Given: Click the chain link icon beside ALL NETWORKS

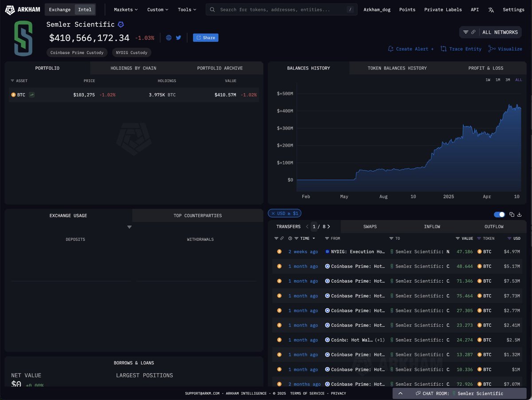Looking at the screenshot, I should (x=473, y=32).
